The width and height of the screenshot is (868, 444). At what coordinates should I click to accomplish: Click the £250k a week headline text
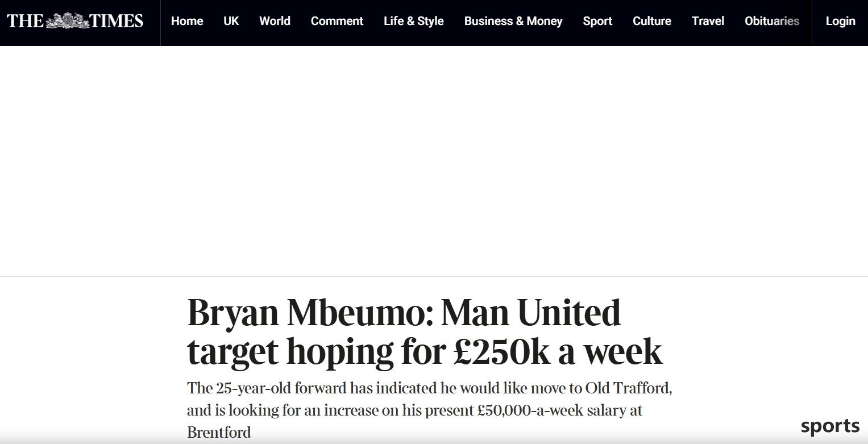[x=558, y=352]
